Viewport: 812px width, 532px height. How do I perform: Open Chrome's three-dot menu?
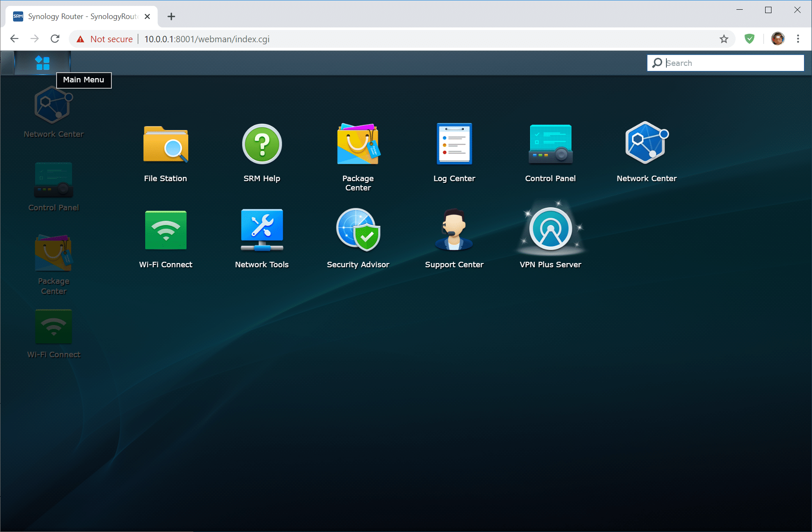coord(798,39)
